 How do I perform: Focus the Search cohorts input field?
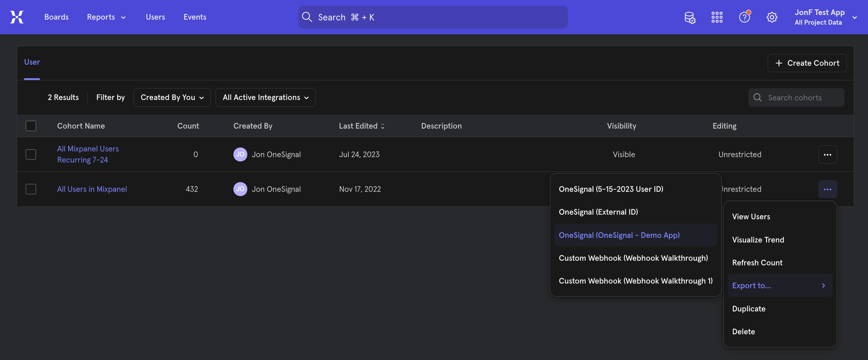(x=796, y=97)
